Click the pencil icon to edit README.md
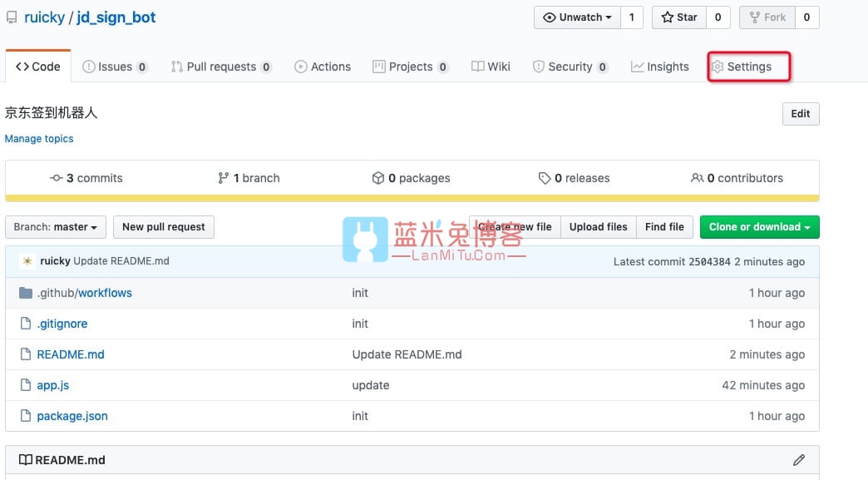This screenshot has height=480, width=868. (x=799, y=460)
